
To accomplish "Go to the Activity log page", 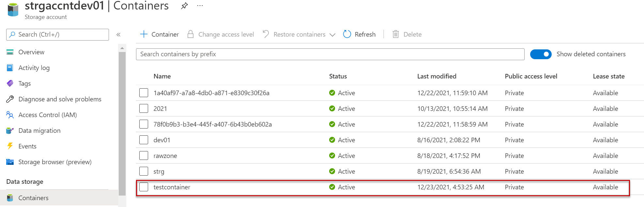I will coord(34,68).
